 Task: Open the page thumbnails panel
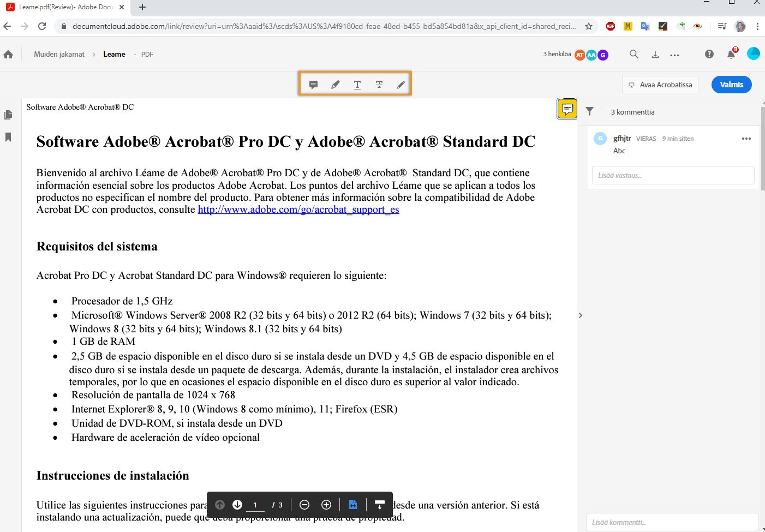[8, 115]
